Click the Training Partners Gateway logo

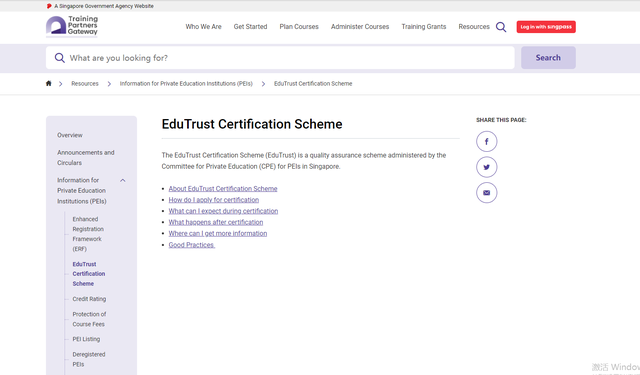point(72,26)
